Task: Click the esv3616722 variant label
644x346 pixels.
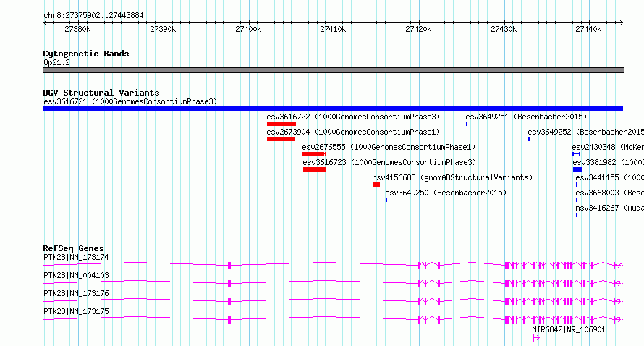Action: [x=353, y=117]
